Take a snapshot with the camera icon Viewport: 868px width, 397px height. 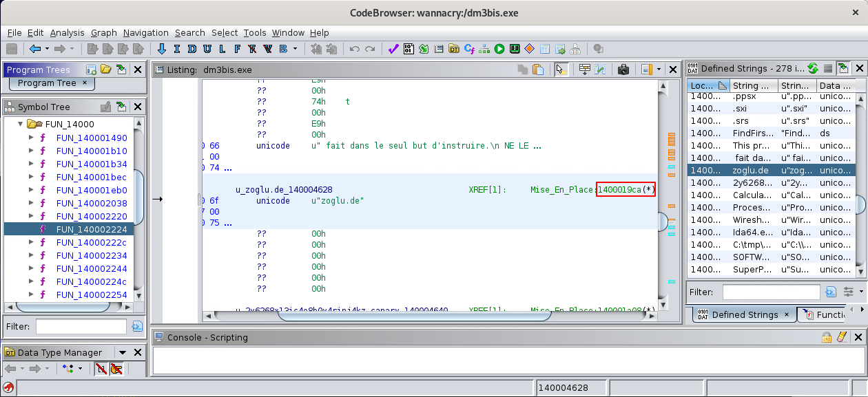(x=623, y=69)
